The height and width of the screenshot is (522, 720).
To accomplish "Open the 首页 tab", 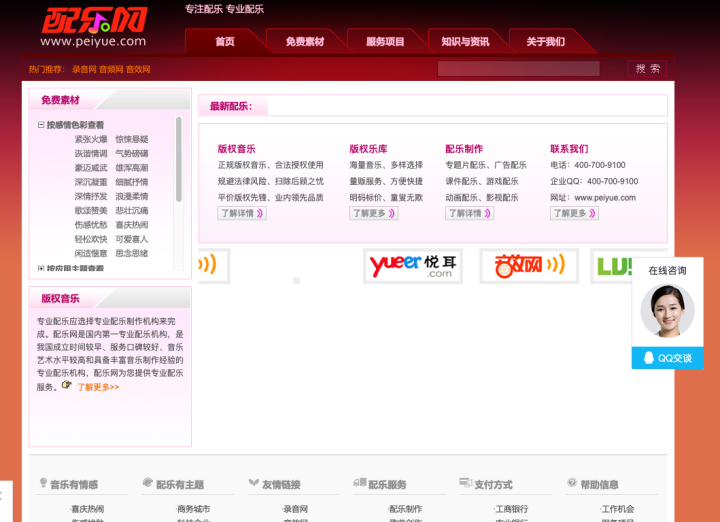I will pos(225,42).
